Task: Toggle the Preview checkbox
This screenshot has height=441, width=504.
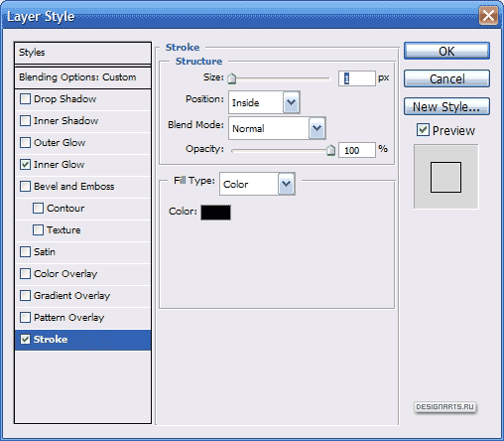Action: [x=423, y=130]
